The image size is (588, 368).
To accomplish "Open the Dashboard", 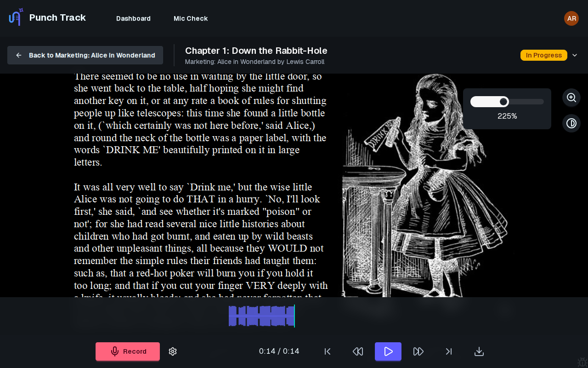I will (133, 18).
